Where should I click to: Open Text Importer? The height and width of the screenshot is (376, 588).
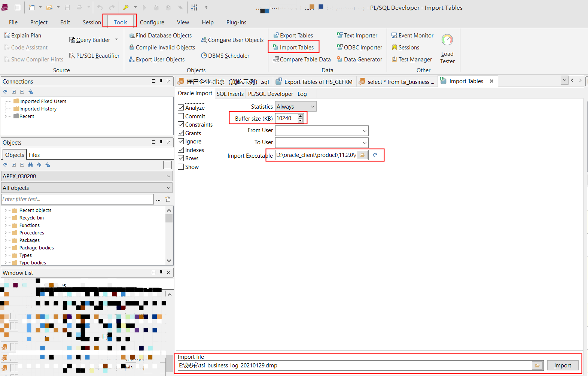[x=357, y=36]
